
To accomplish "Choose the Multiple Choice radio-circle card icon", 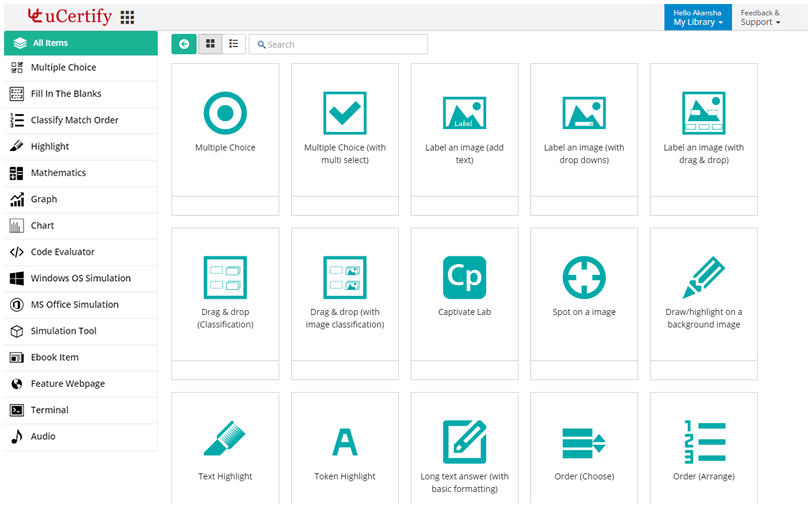I will tap(225, 113).
